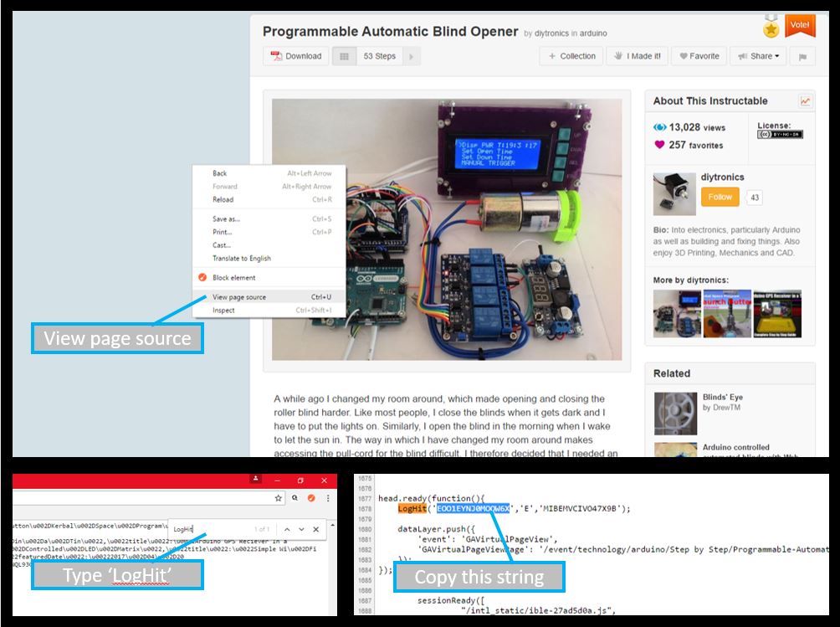Bookmark page with the star icon

coord(278,498)
